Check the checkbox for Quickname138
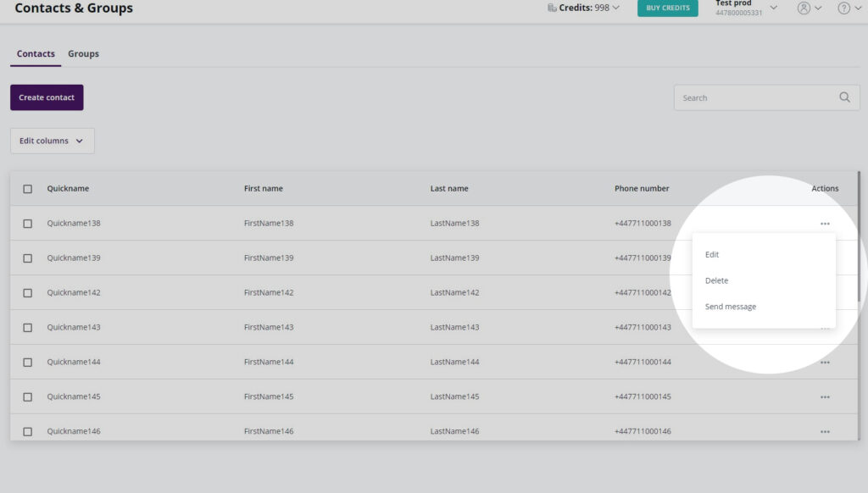Viewport: 868px width, 493px height. (27, 223)
